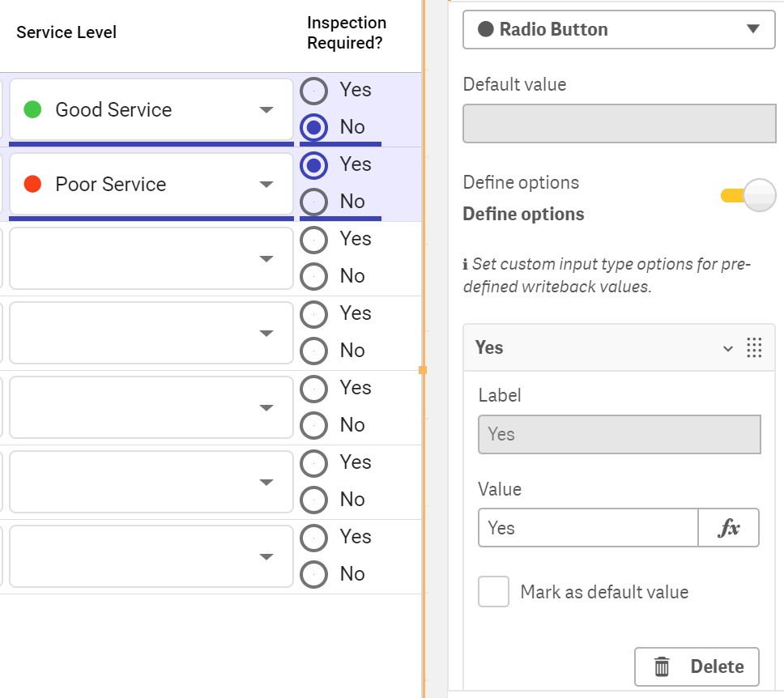
Task: Click the Value input field containing Yes
Action: 588,528
